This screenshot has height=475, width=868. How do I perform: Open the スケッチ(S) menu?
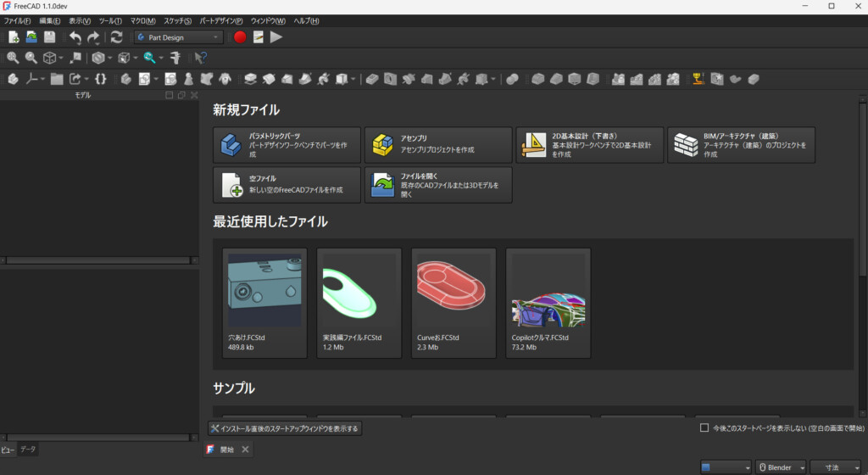pyautogui.click(x=178, y=21)
